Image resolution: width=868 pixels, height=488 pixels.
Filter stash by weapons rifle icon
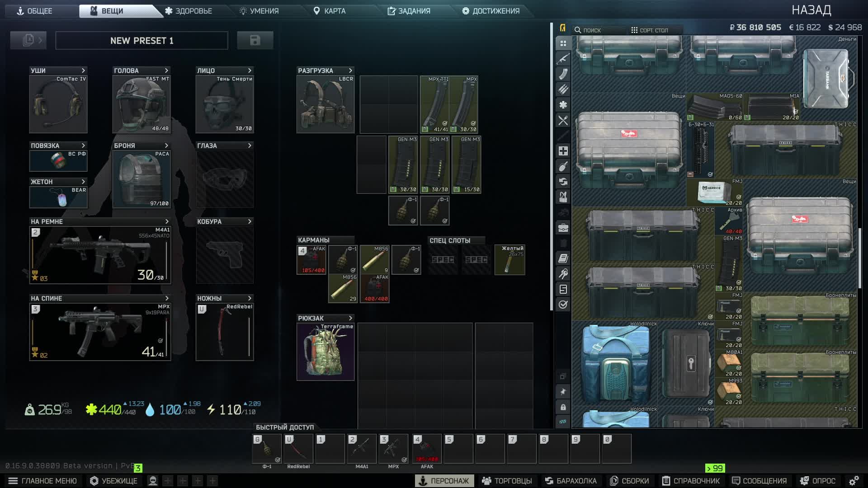pos(563,59)
